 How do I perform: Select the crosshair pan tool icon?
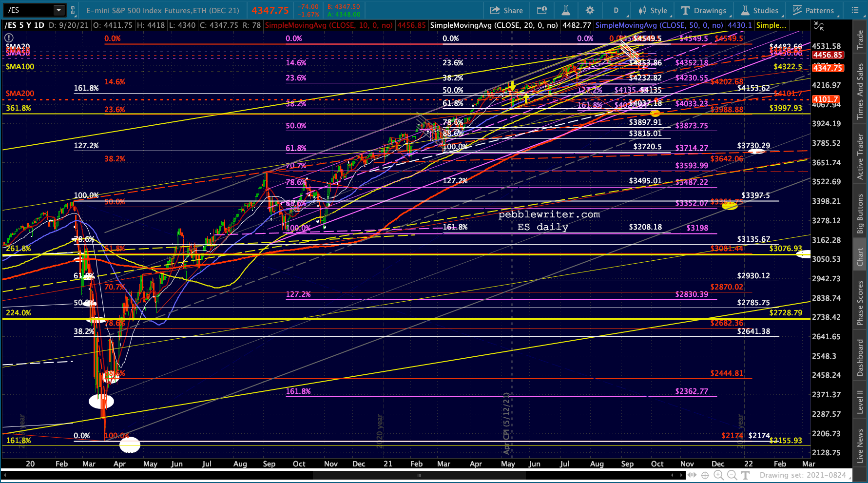tap(705, 475)
